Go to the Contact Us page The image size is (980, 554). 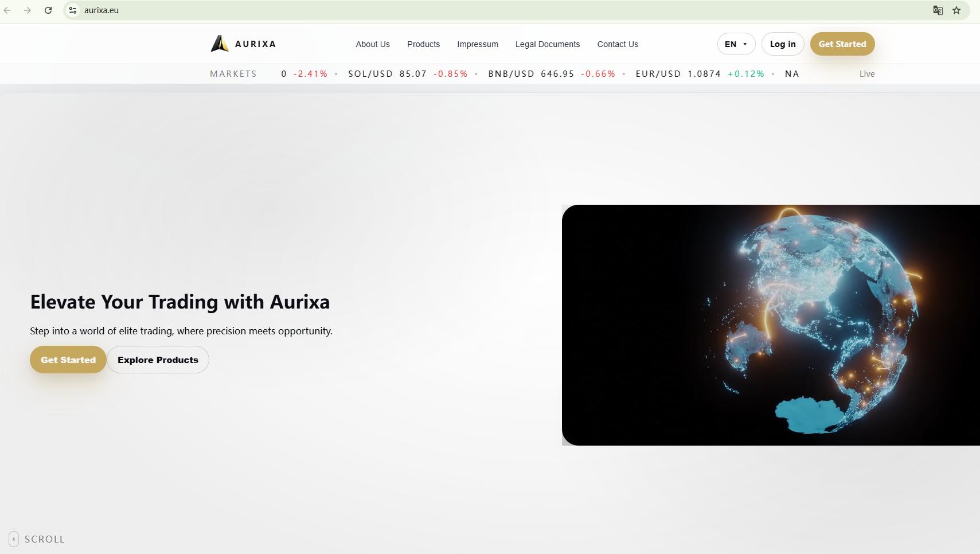(x=618, y=44)
